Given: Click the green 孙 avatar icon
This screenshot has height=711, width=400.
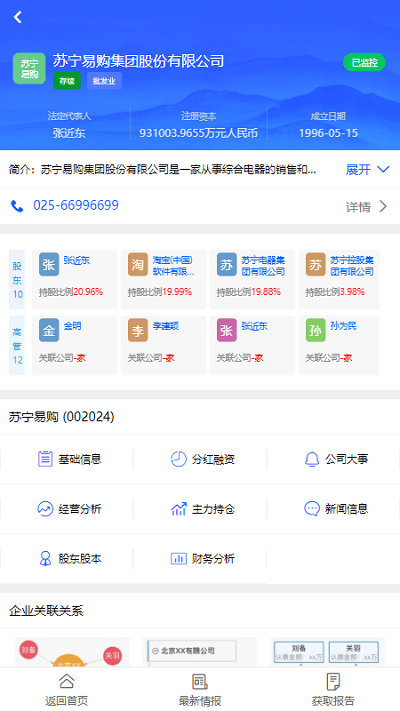Looking at the screenshot, I should pos(315,331).
